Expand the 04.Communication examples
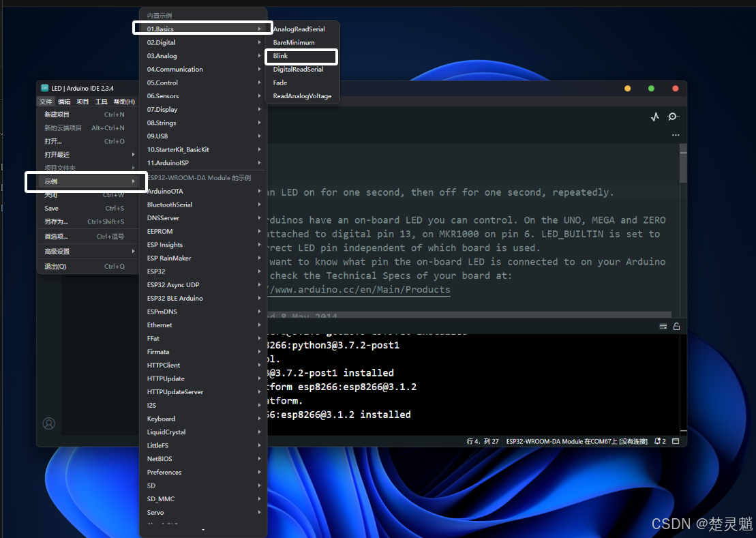 203,70
